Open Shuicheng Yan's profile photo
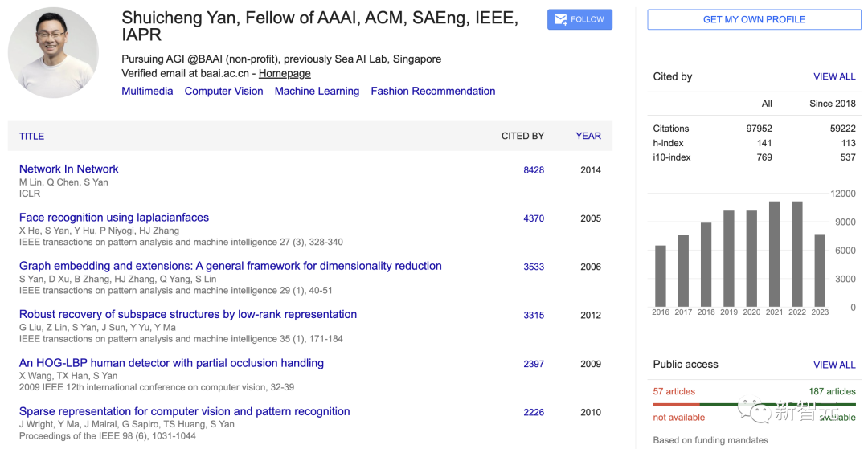Viewport: 868px width, 449px height. 54,53
